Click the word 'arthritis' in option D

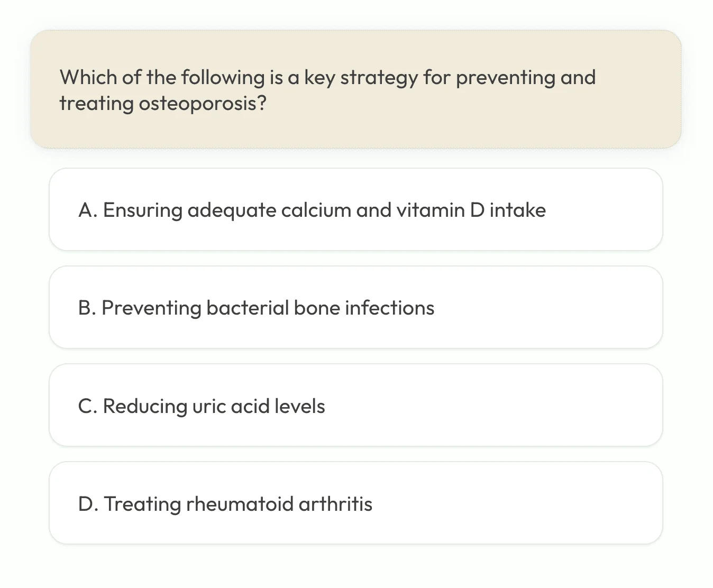[x=335, y=504]
